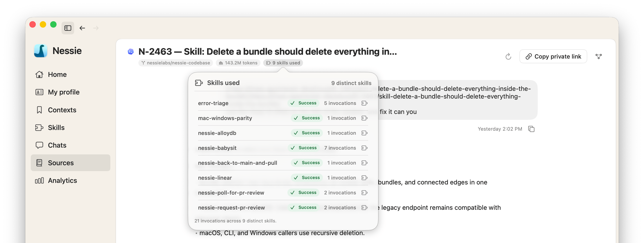Click the session status icon beside N-2463
This screenshot has height=243, width=644.
pos(130,52)
